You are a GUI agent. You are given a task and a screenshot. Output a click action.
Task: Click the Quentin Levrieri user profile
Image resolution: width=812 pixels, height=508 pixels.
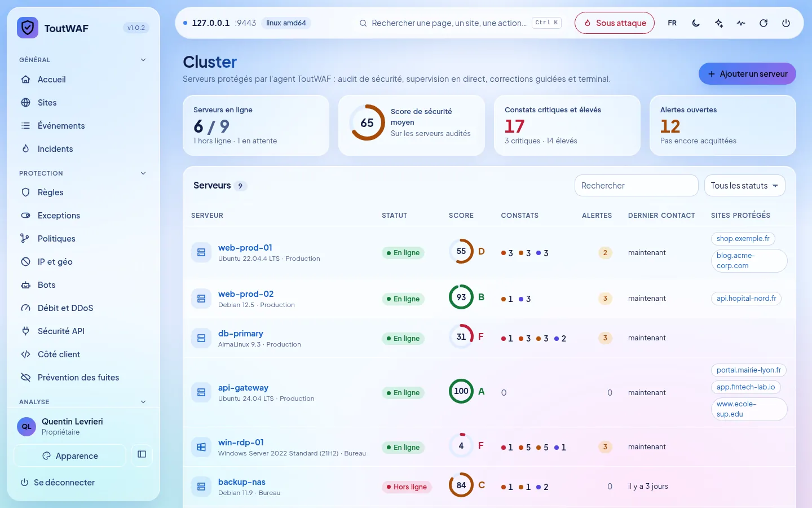[x=83, y=427]
